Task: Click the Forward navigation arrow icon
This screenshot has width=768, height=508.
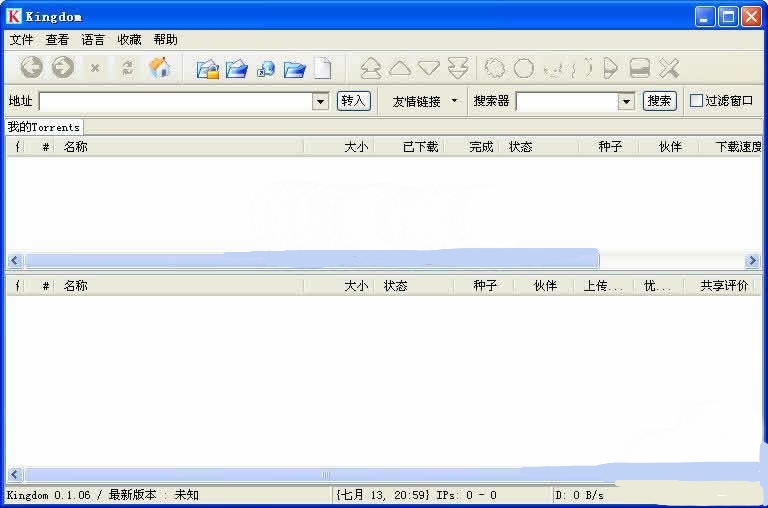Action: tap(63, 67)
